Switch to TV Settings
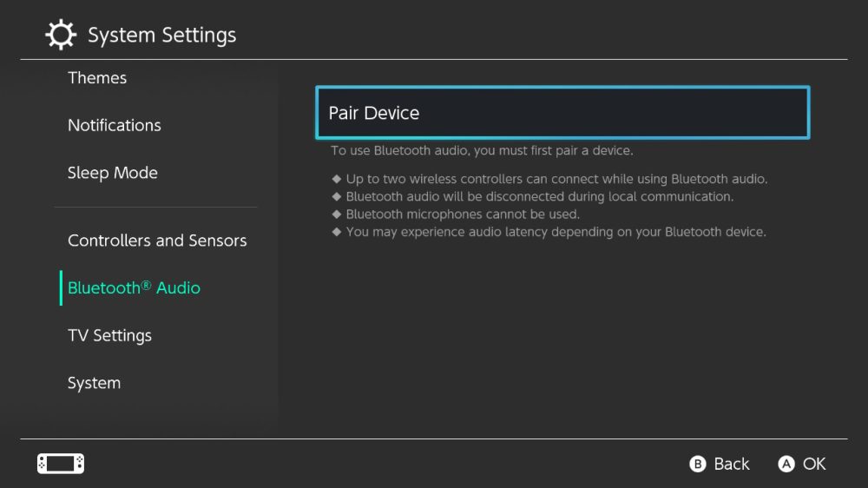 point(109,336)
